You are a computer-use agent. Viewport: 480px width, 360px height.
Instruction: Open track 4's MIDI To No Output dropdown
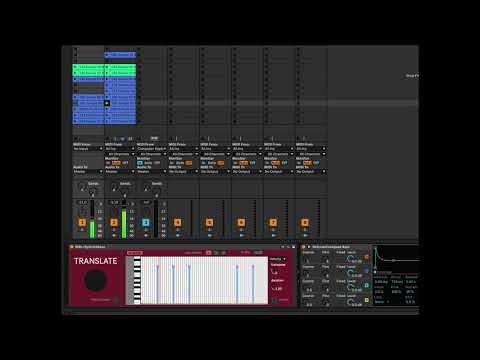click(183, 171)
